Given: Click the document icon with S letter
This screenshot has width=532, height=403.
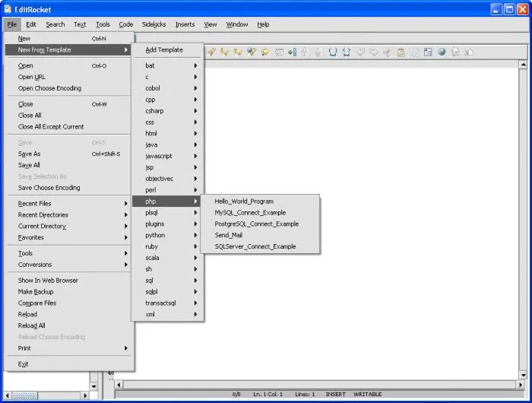Looking at the screenshot, I should click(469, 52).
